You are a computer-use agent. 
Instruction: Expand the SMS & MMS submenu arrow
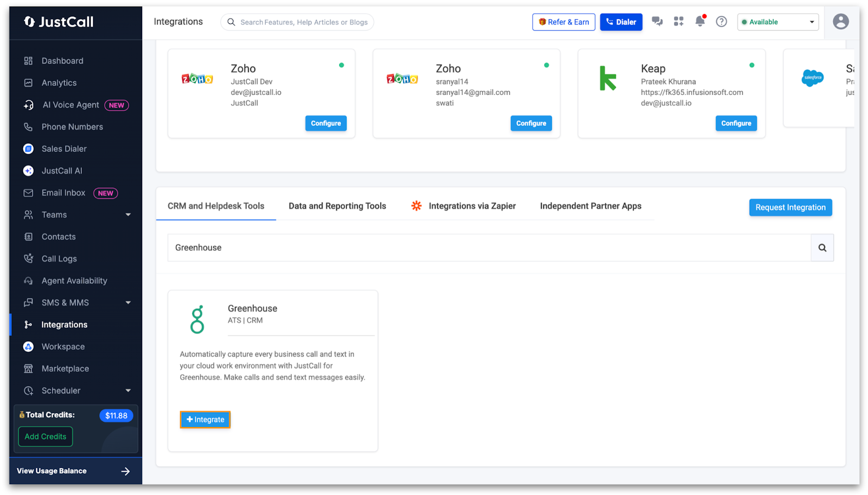coord(128,303)
